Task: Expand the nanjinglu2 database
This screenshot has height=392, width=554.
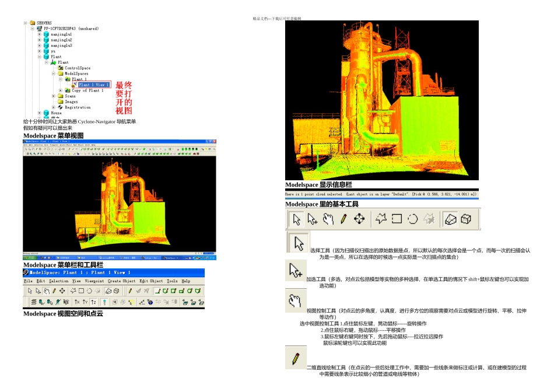Action: point(39,40)
